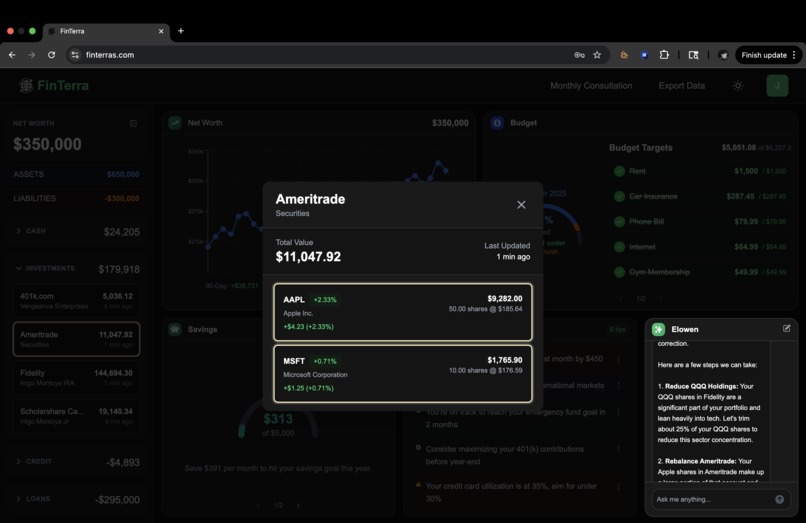The image size is (806, 523).
Task: Open site information icon in address bar
Action: point(75,55)
